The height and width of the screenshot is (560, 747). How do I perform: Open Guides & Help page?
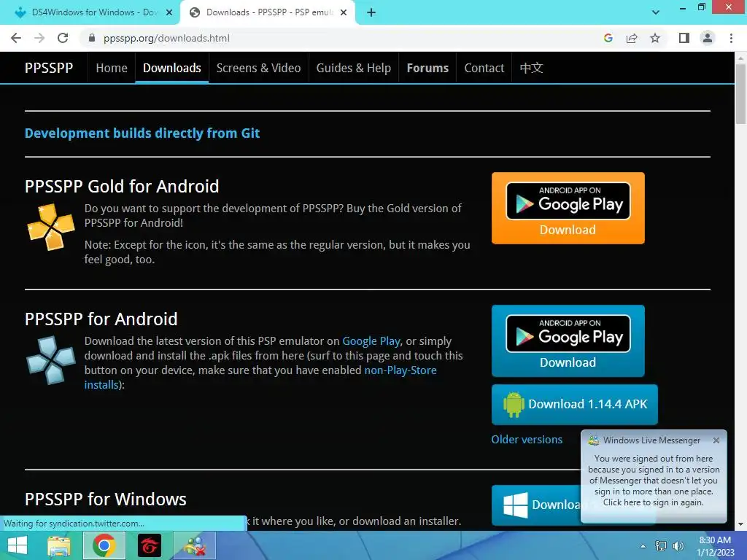click(354, 68)
